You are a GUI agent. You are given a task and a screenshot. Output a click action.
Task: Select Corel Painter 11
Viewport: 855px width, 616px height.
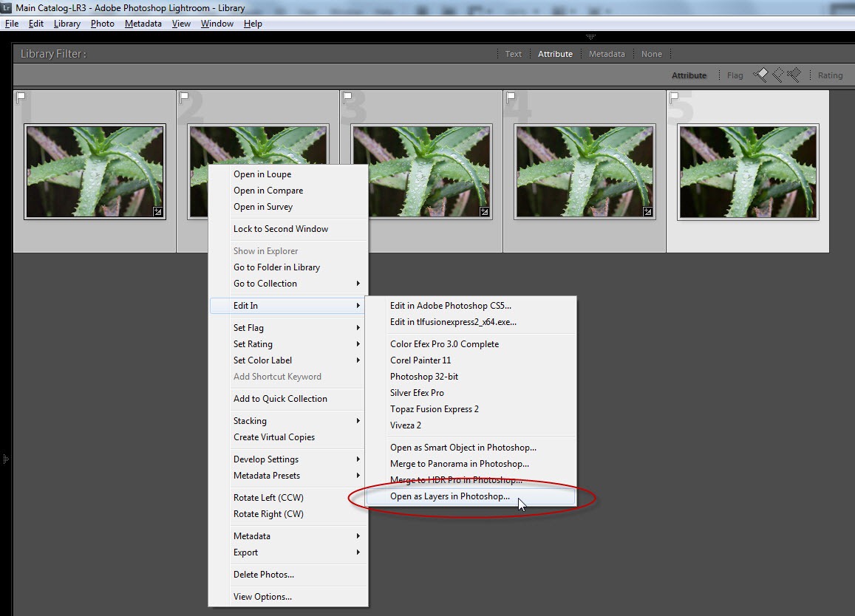tap(471, 360)
